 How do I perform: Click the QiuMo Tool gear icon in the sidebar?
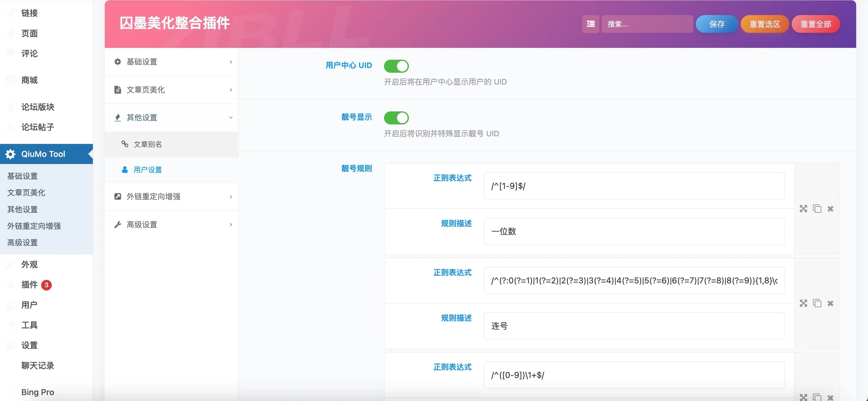point(10,154)
